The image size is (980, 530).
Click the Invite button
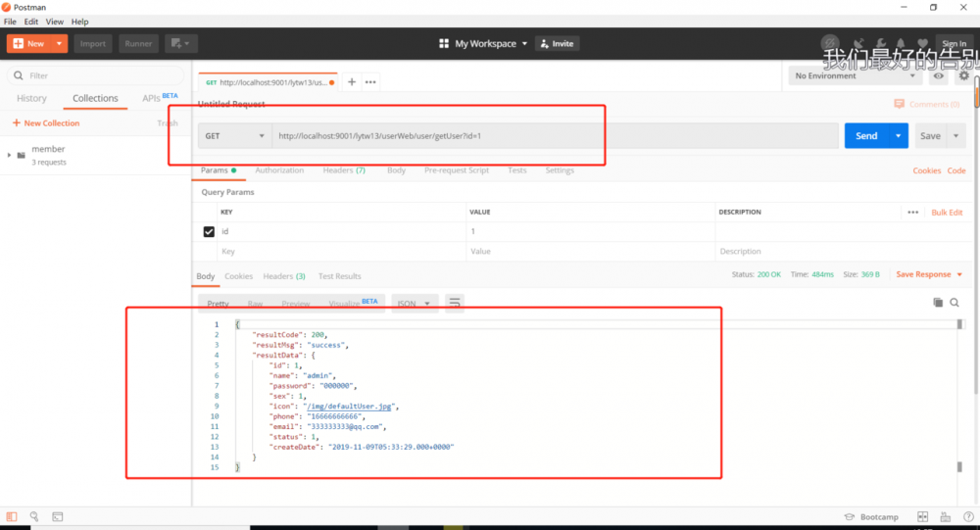557,43
